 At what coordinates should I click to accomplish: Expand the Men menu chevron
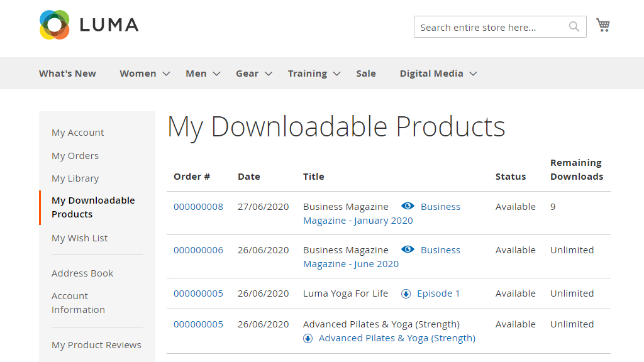coord(216,74)
